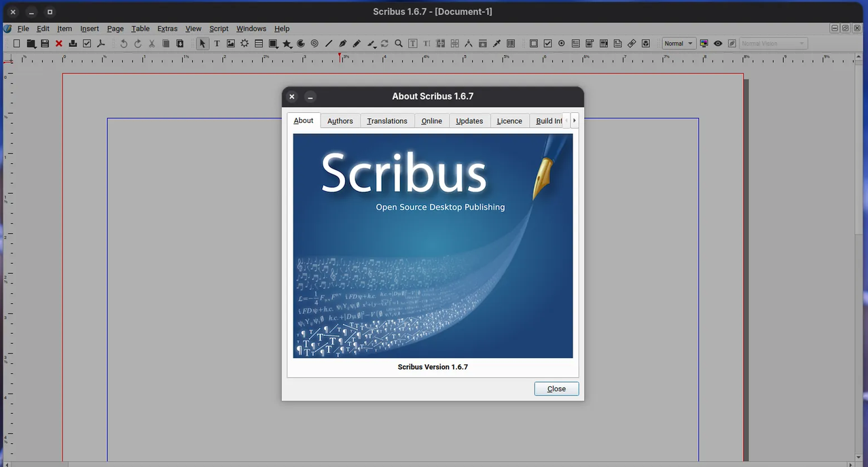Click the Cut scissors icon

(x=151, y=44)
